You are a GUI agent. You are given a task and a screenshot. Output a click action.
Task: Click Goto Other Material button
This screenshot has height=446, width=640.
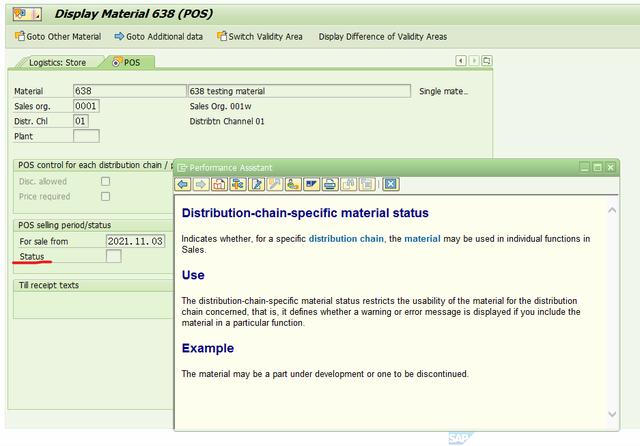(58, 37)
